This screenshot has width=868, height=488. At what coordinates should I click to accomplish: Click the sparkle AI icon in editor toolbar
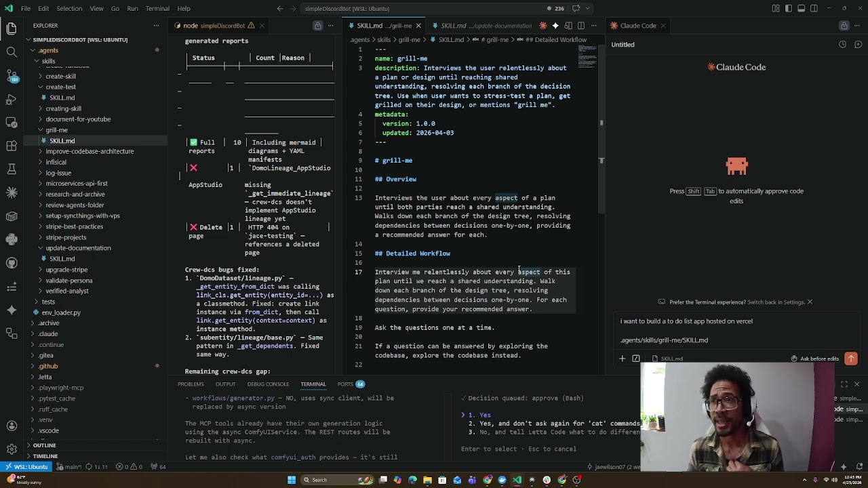(555, 26)
